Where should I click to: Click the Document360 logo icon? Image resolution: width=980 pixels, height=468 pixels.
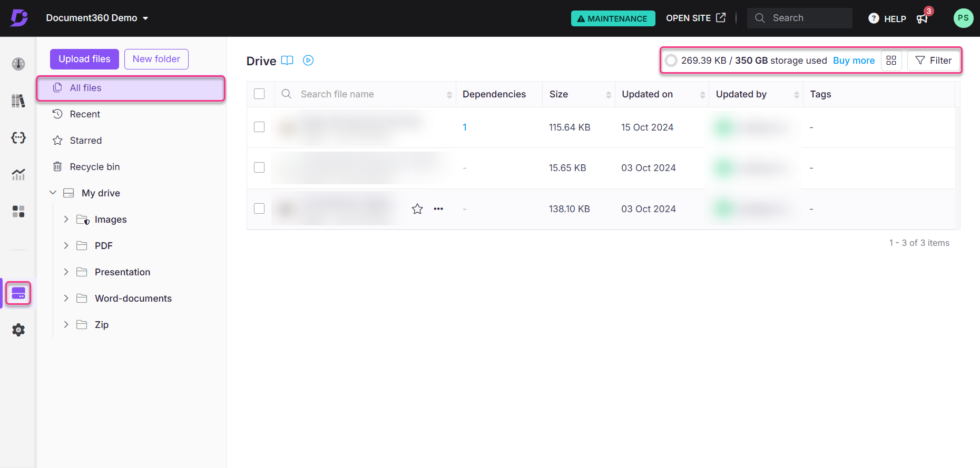tap(19, 18)
